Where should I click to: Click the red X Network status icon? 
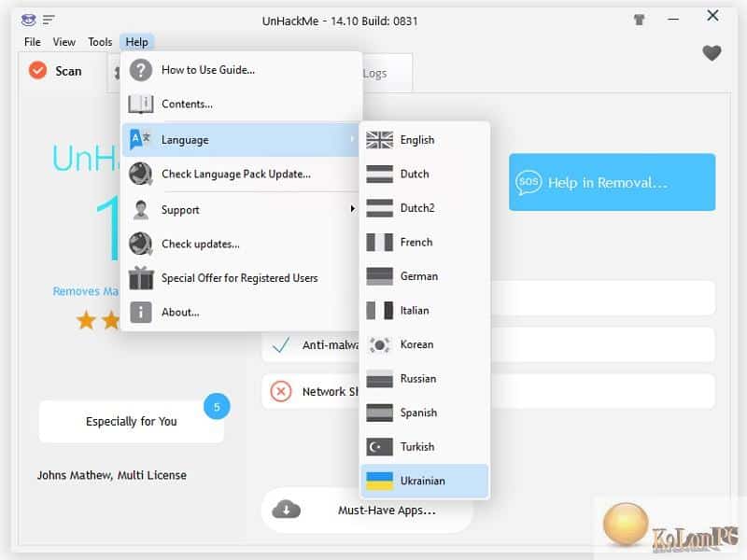pos(281,391)
